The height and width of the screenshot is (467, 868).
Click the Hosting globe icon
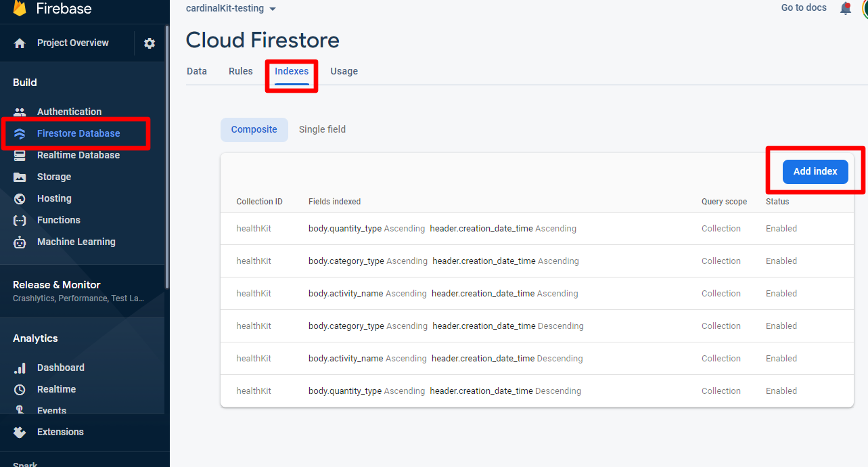[20, 199]
